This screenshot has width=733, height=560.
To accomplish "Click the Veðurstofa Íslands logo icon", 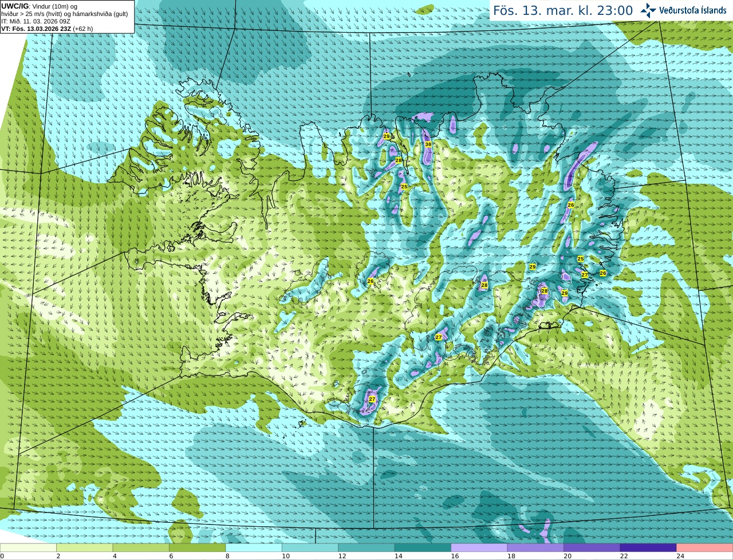I will 648,10.
